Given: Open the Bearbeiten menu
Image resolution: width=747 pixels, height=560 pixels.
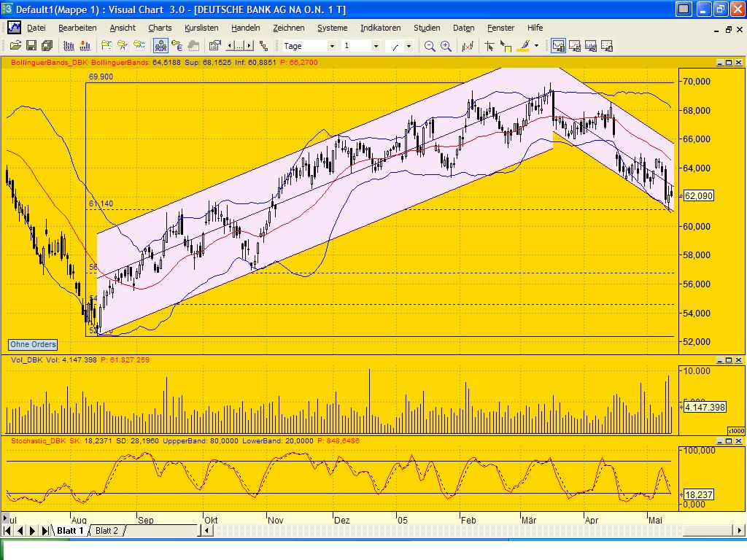Looking at the screenshot, I should (x=77, y=28).
